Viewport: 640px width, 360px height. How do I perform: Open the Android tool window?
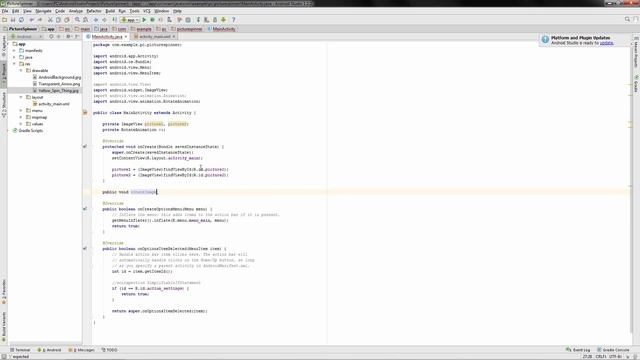(49, 350)
